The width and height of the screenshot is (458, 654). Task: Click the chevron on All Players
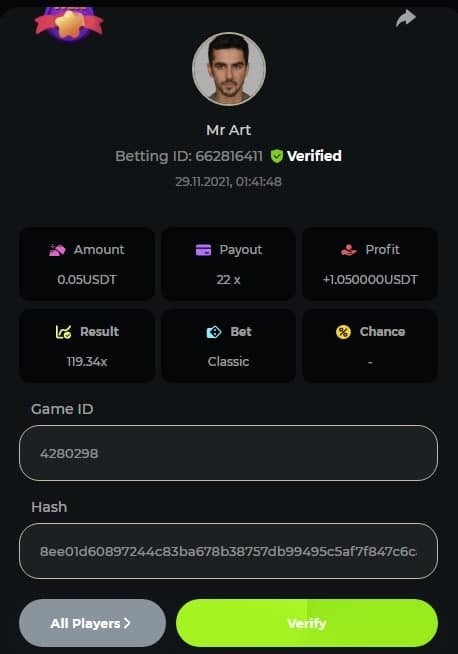(x=127, y=623)
